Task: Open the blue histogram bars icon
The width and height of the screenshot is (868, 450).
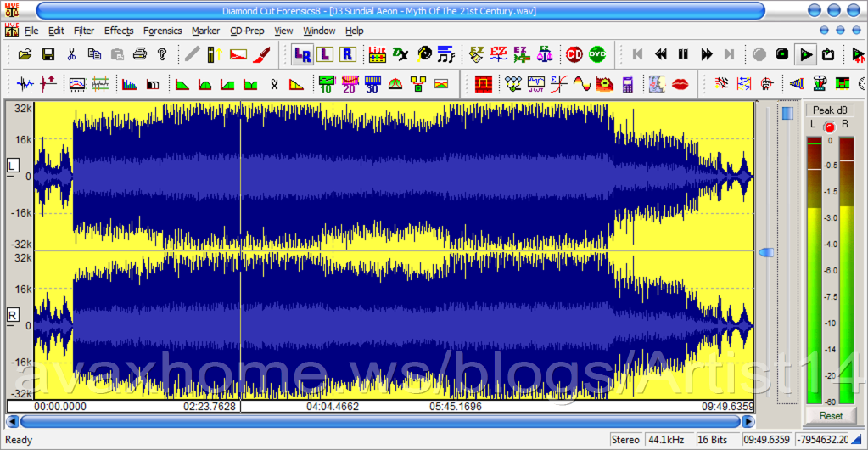Action: pos(129,84)
